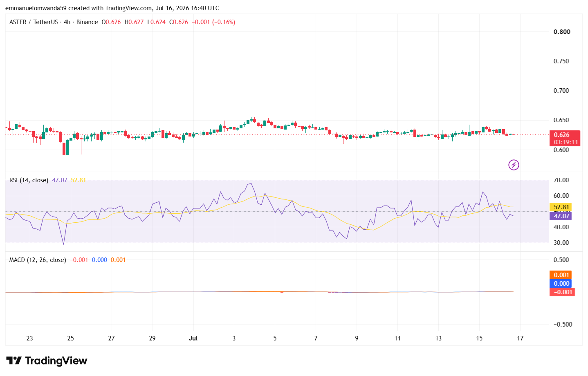Click the 23 date label on time axis
This screenshot has height=376, width=588.
click(x=29, y=338)
